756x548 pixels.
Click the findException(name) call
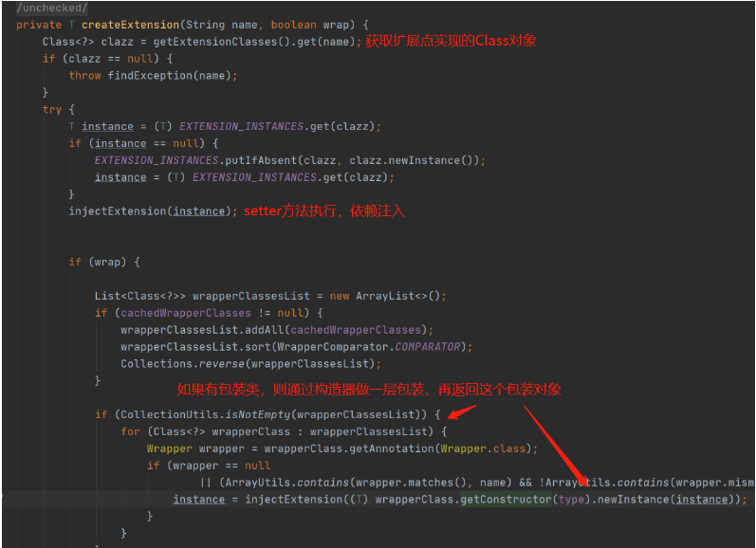[170, 76]
